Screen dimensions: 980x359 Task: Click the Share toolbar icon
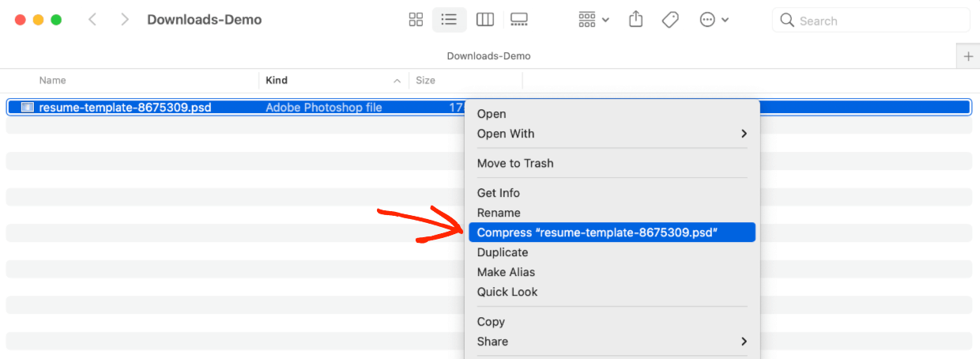(635, 20)
